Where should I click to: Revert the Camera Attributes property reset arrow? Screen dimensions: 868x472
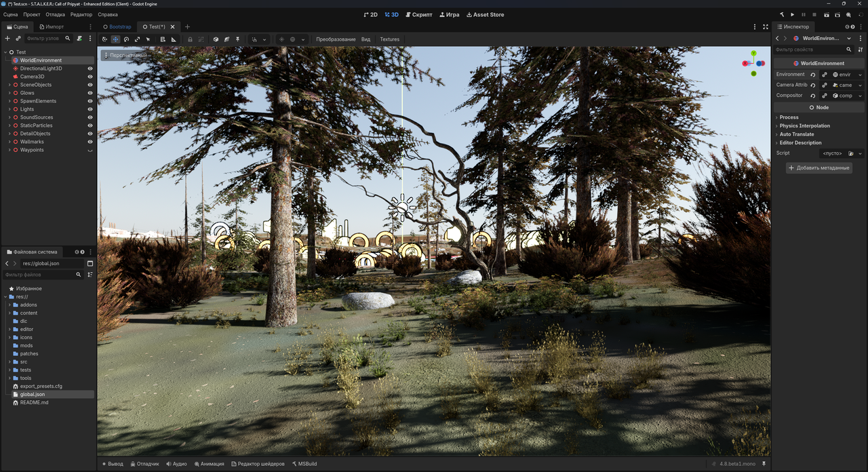coord(813,85)
